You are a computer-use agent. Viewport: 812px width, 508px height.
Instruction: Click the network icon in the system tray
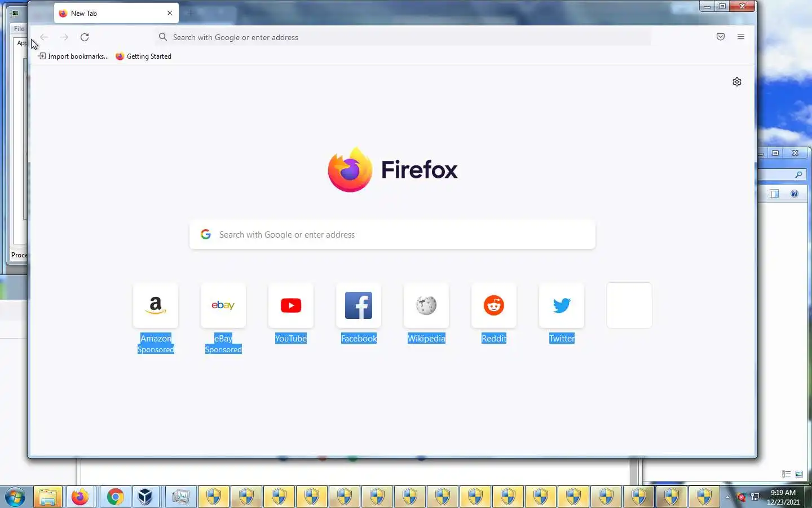(x=755, y=497)
